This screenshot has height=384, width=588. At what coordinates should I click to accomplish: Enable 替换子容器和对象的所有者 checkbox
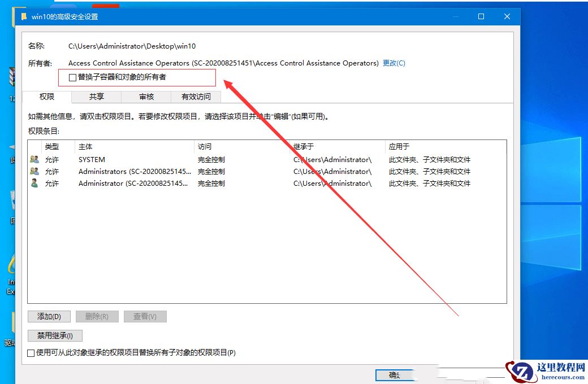(72, 77)
